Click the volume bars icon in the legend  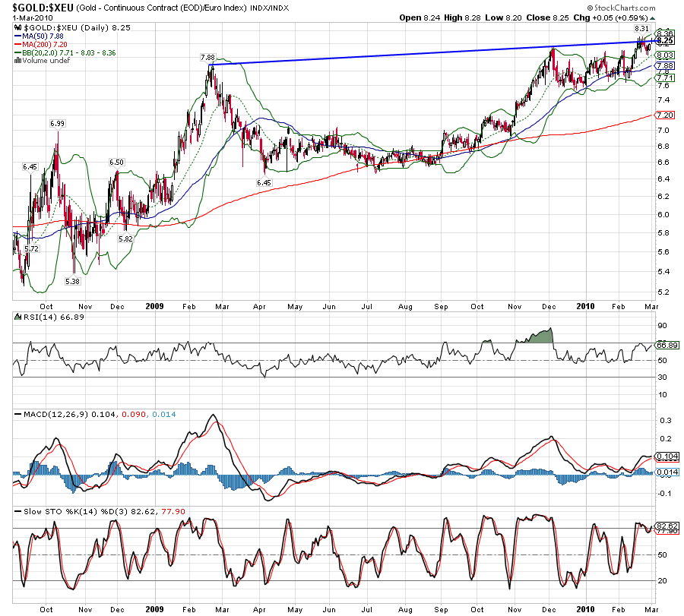[17, 62]
